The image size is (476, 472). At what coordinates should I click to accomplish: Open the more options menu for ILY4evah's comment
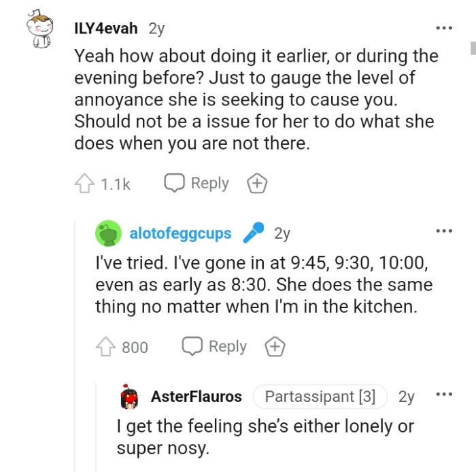[443, 29]
